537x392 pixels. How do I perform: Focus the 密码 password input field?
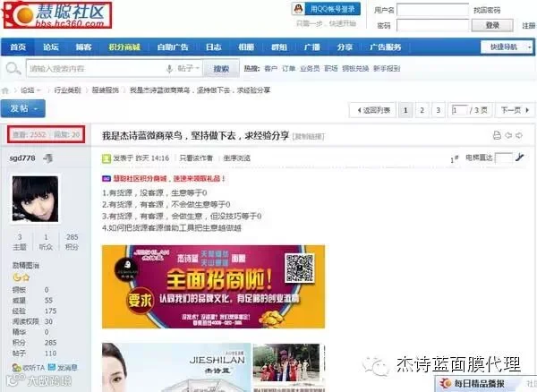[x=432, y=25]
